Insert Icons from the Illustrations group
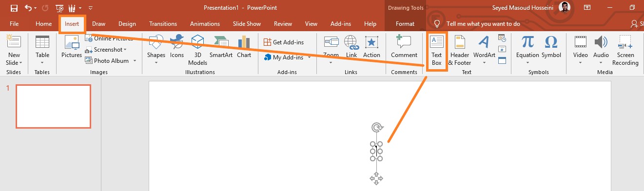Image resolution: width=644 pixels, height=191 pixels. [176, 47]
